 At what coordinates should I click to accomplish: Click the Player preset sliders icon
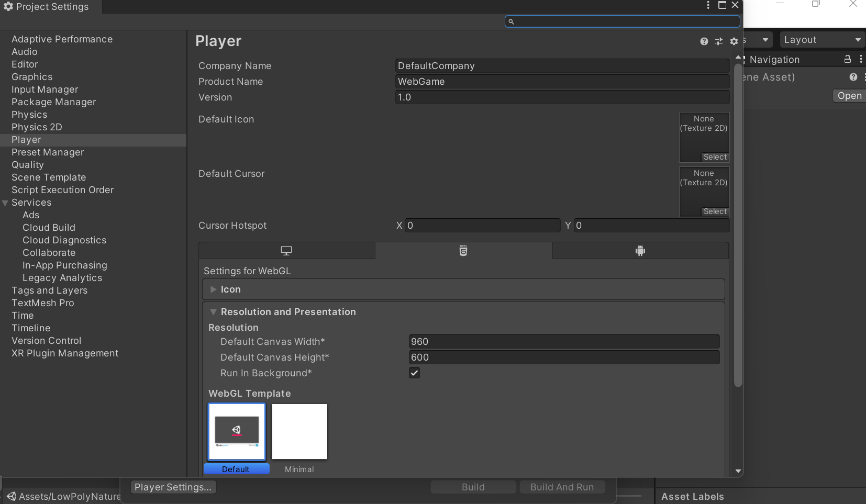tap(719, 41)
